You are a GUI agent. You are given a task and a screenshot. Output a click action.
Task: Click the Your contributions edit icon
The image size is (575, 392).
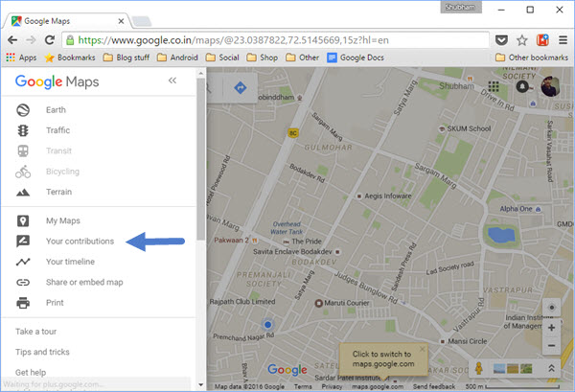coord(23,242)
